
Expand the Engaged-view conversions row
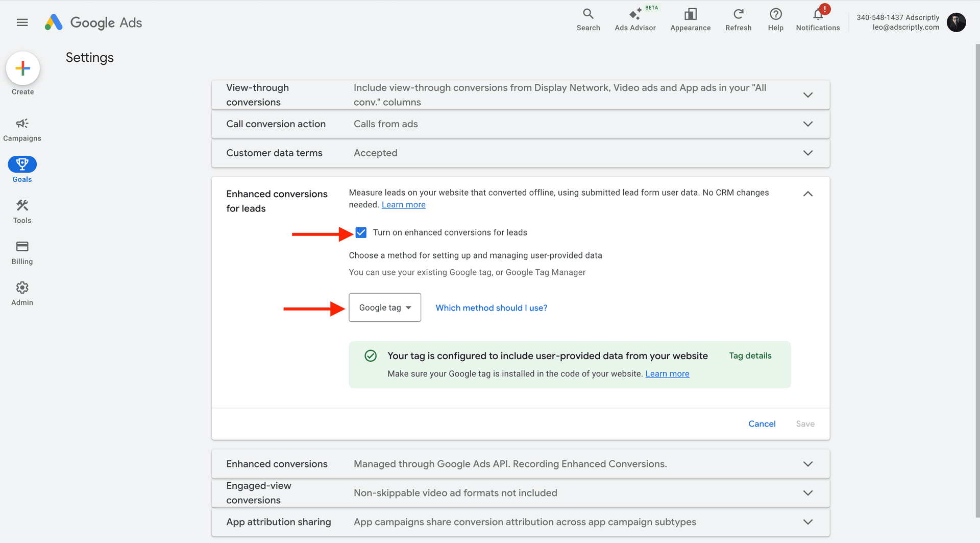tap(807, 493)
